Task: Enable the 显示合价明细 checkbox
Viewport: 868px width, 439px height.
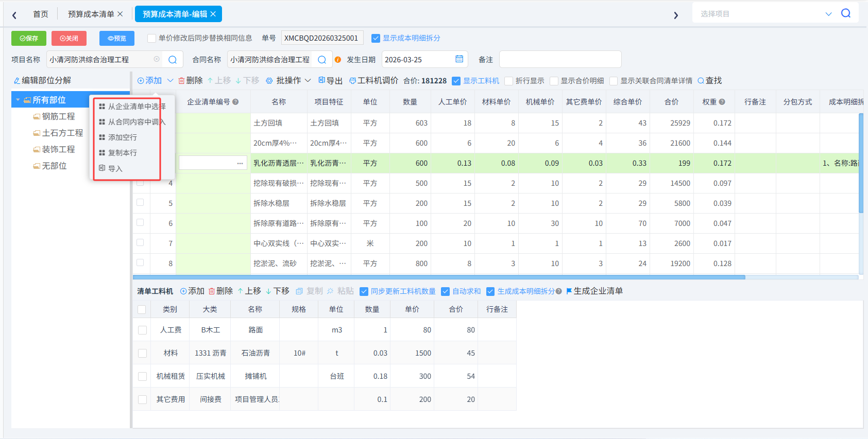Action: point(554,81)
